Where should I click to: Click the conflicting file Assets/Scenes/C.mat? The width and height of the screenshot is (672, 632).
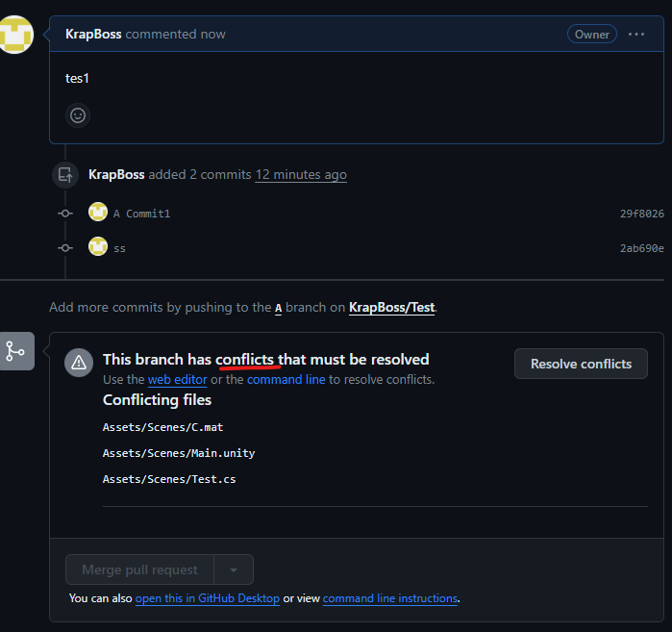[x=162, y=427]
